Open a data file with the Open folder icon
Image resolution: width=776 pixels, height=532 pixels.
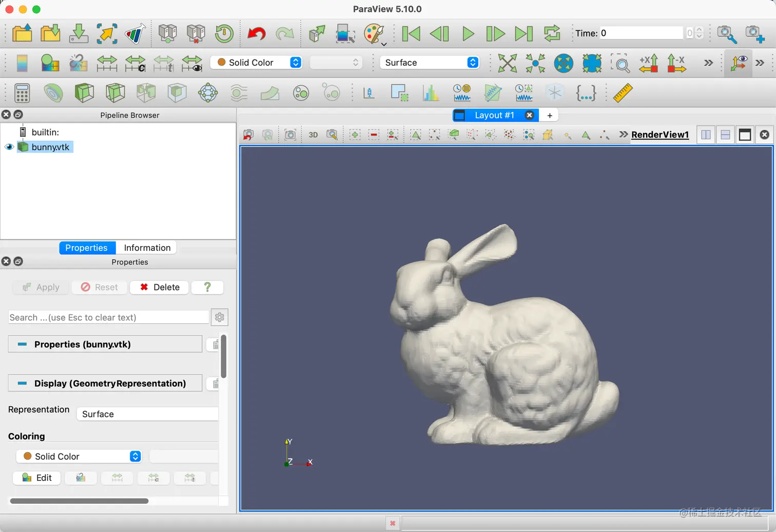pos(22,34)
